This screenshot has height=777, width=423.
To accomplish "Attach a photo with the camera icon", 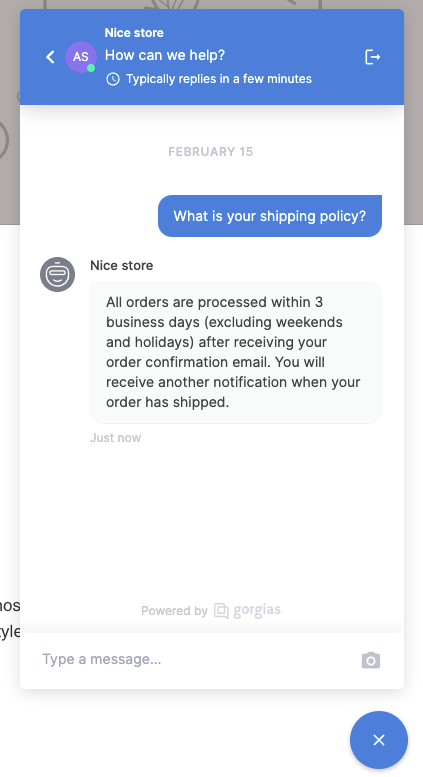I will (x=371, y=660).
